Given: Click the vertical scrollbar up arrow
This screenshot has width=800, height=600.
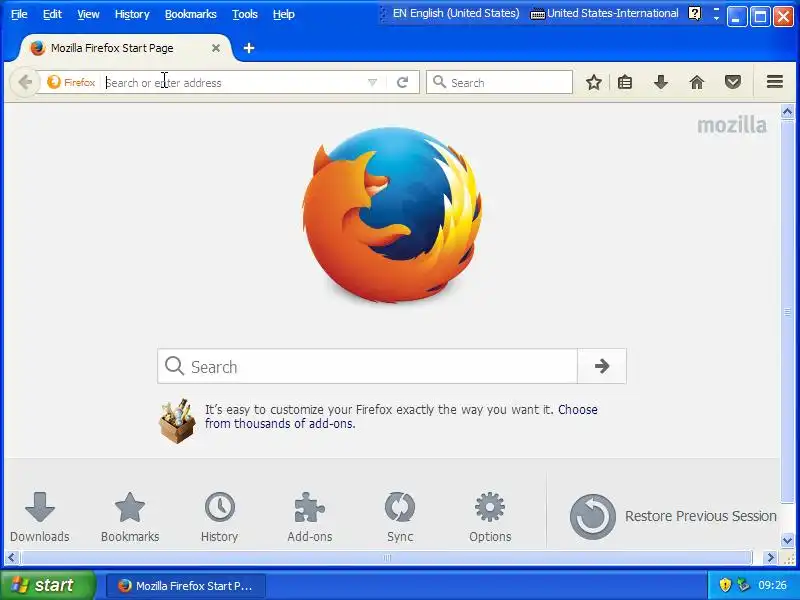Looking at the screenshot, I should (787, 111).
